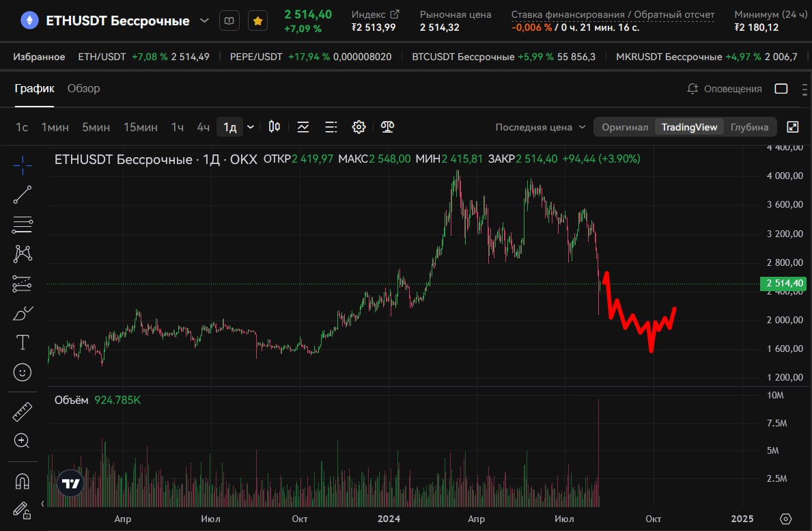The height and width of the screenshot is (531, 812).
Task: Open the ETH/USDT favorite ticker
Action: pyautogui.click(x=143, y=57)
